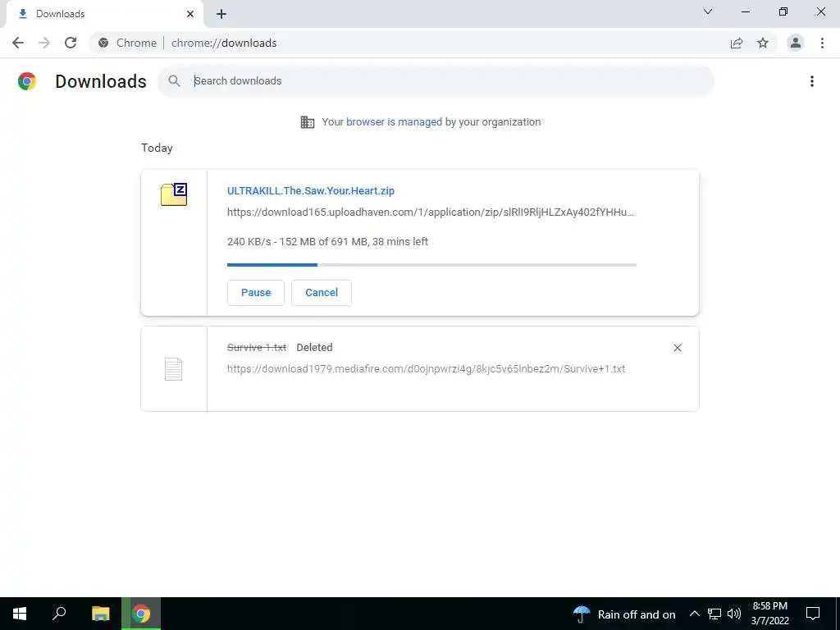Click the forward navigation arrow
The image size is (840, 630).
[44, 43]
